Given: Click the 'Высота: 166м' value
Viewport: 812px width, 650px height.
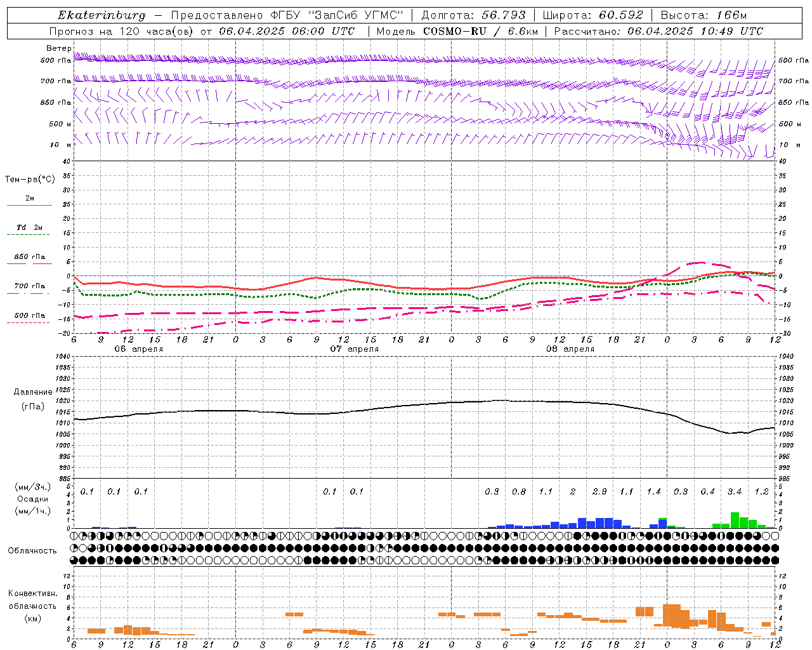Looking at the screenshot, I should click(704, 15).
